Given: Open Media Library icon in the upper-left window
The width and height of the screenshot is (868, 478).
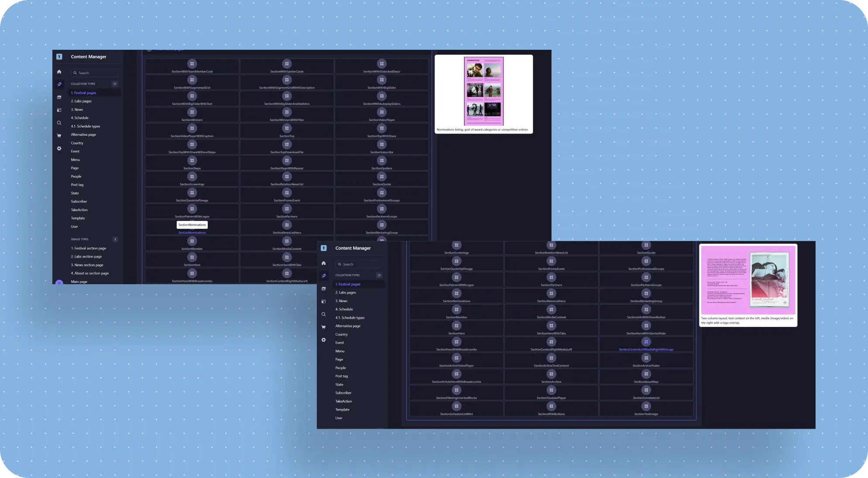Looking at the screenshot, I should [59, 97].
